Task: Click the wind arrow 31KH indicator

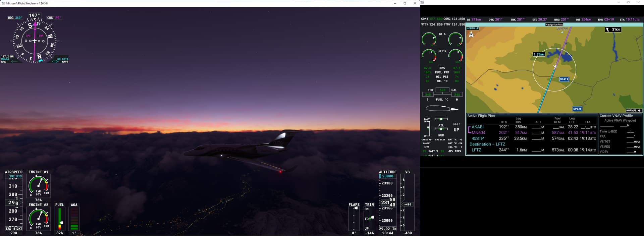Action: pyautogui.click(x=613, y=29)
